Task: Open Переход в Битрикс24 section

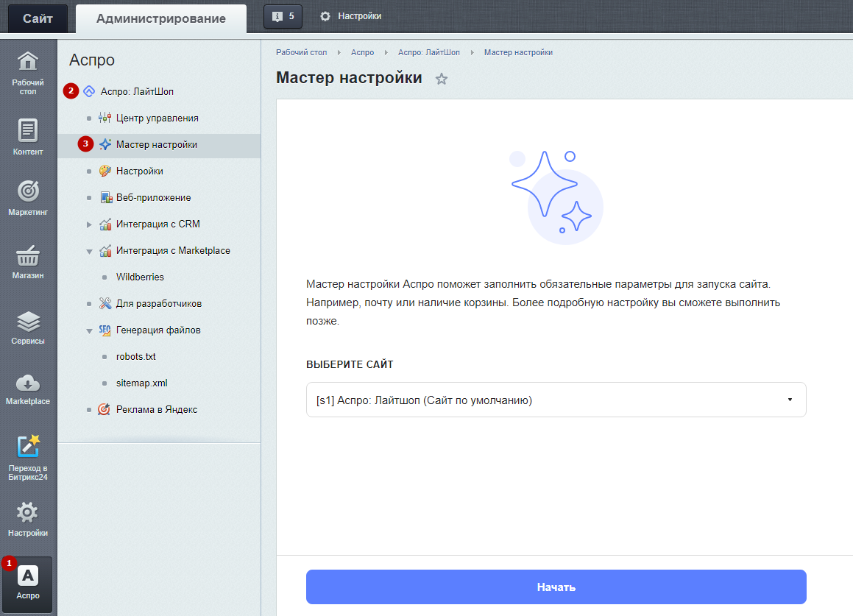Action: (28, 457)
